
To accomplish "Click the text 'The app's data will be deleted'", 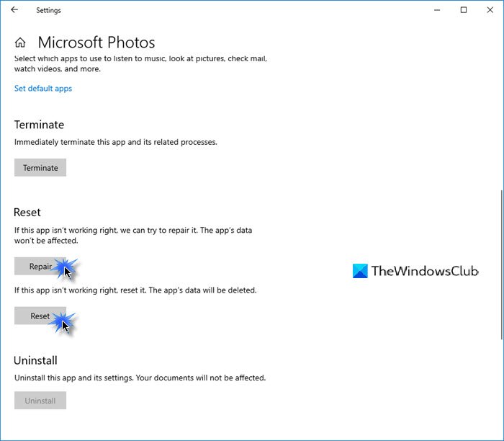I will coord(203,290).
